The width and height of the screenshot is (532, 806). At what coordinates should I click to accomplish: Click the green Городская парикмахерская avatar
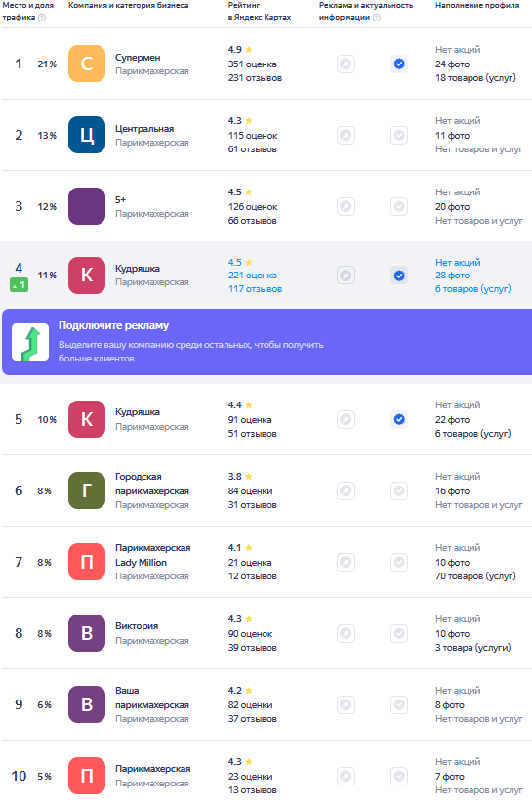(87, 490)
